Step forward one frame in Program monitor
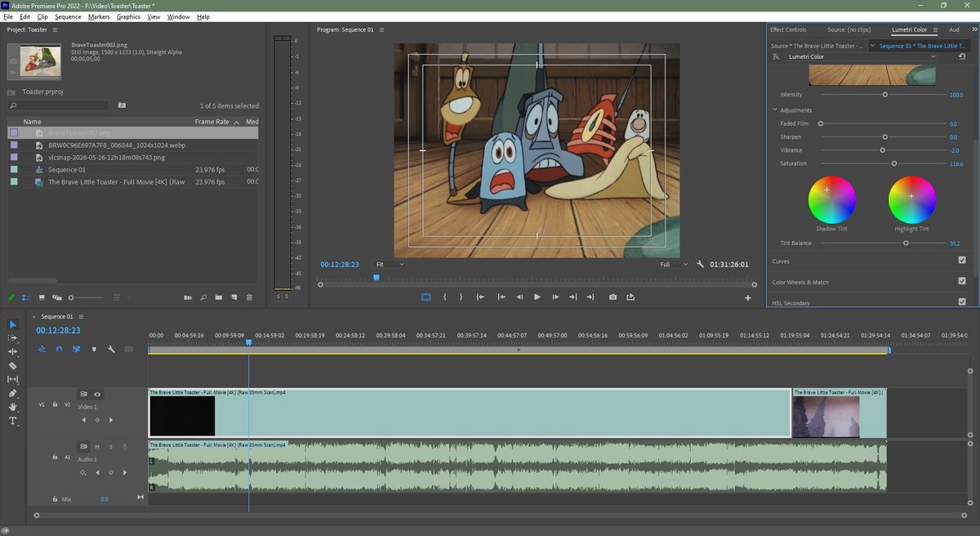 pos(555,297)
